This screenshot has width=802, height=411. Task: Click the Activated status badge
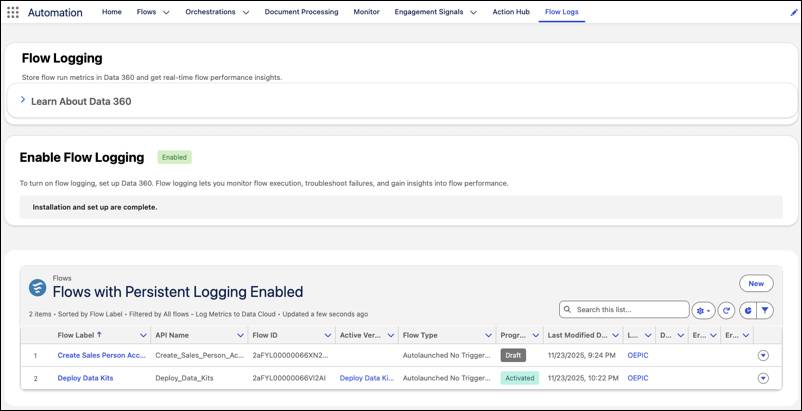520,378
